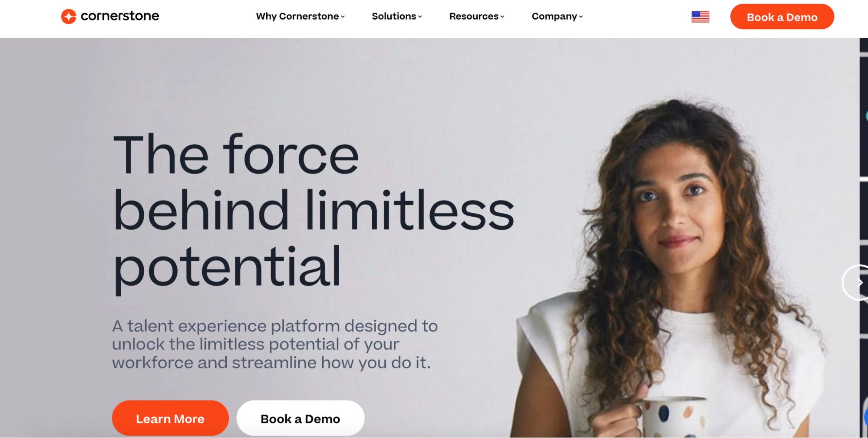
Task: Click the talent experience platform description text
Action: tap(275, 344)
